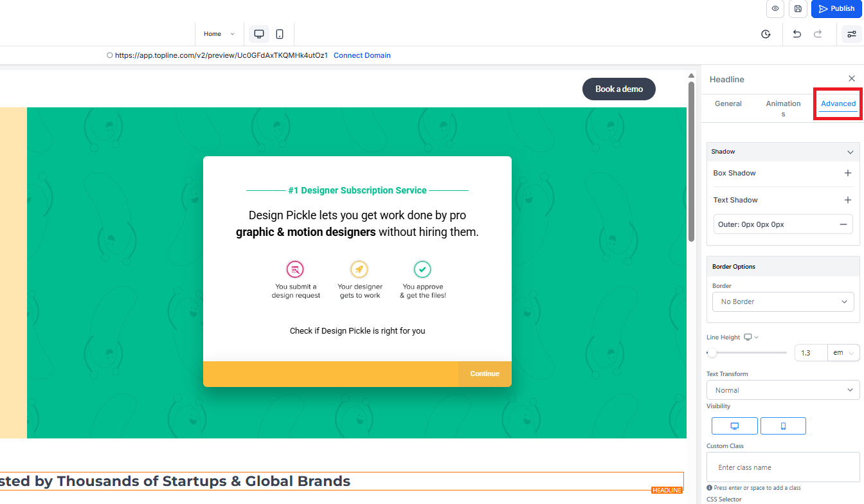This screenshot has height=504, width=864.
Task: Open the em unit dropdown
Action: pos(843,353)
